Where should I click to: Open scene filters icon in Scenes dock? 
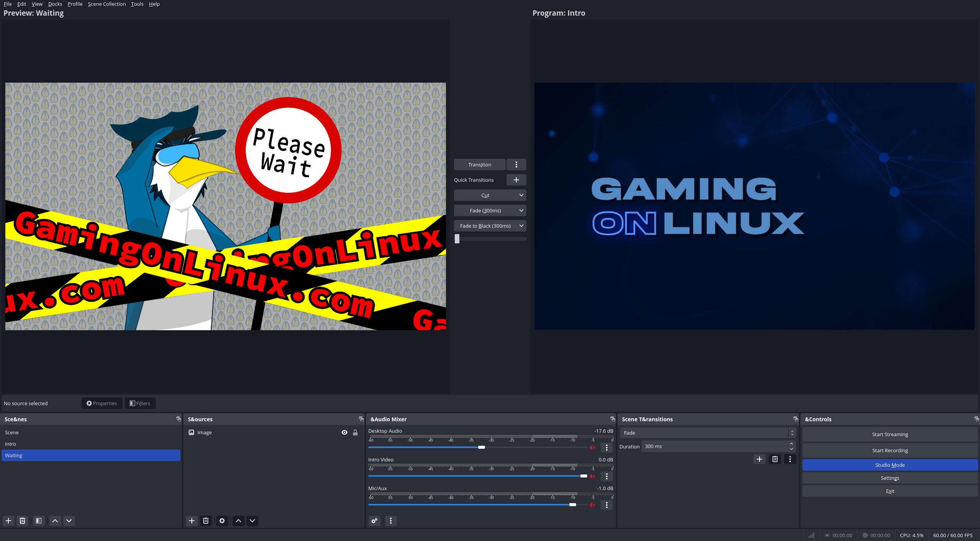(39, 521)
